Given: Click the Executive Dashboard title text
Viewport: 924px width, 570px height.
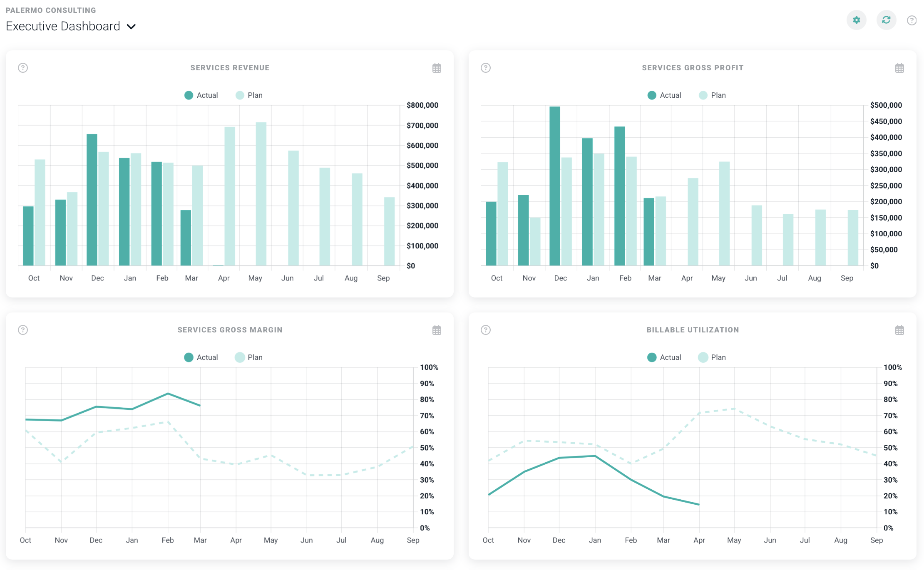Looking at the screenshot, I should [63, 26].
